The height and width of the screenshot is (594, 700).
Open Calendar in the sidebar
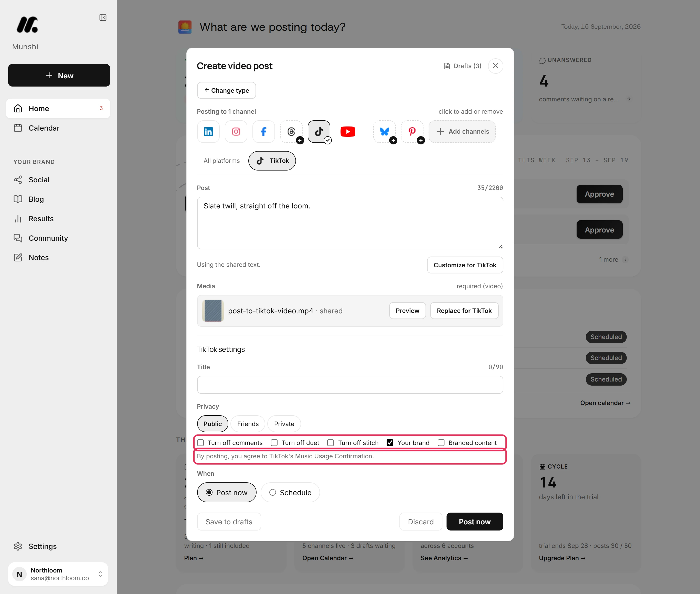pos(58,128)
